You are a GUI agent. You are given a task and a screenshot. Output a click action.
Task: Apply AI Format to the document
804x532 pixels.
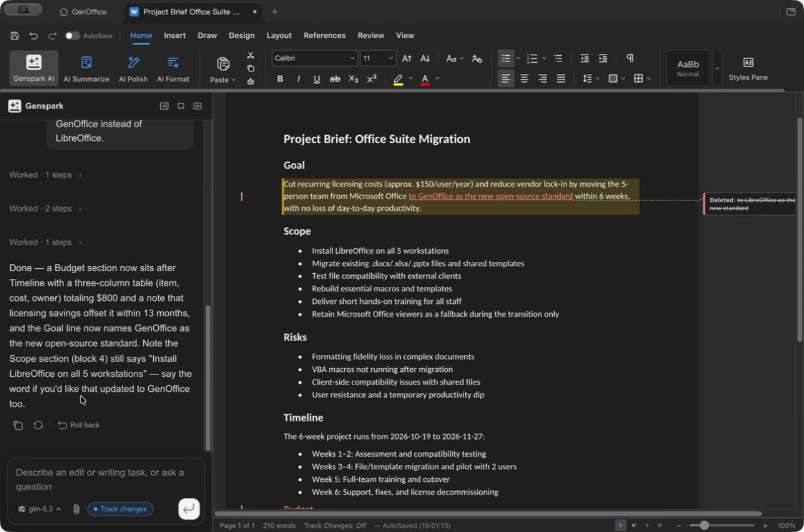point(173,68)
